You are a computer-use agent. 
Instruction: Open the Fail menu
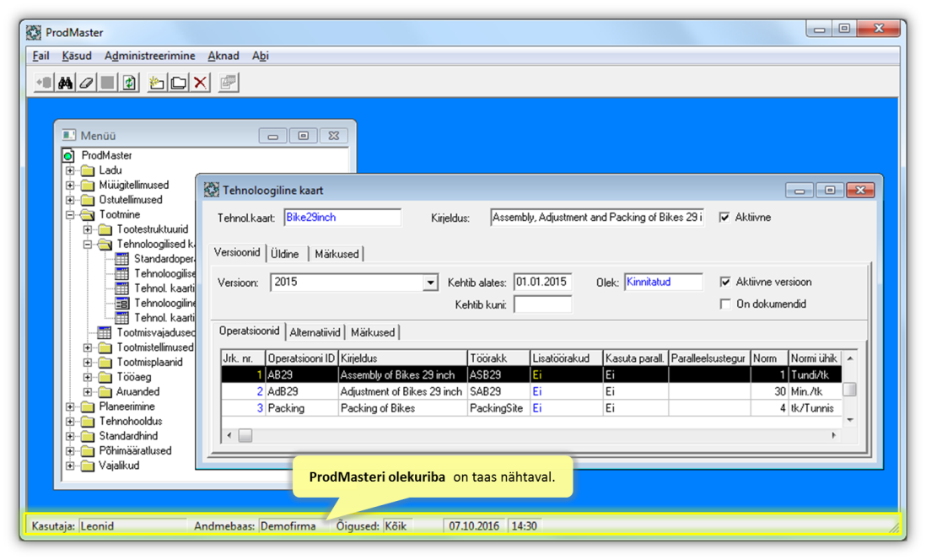pos(40,56)
